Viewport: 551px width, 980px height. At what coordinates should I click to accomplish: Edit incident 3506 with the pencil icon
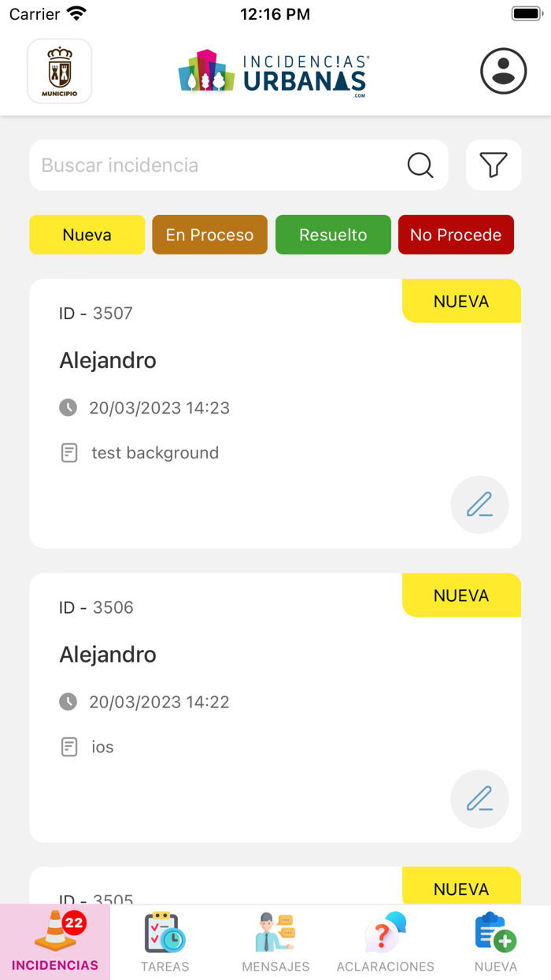point(479,799)
